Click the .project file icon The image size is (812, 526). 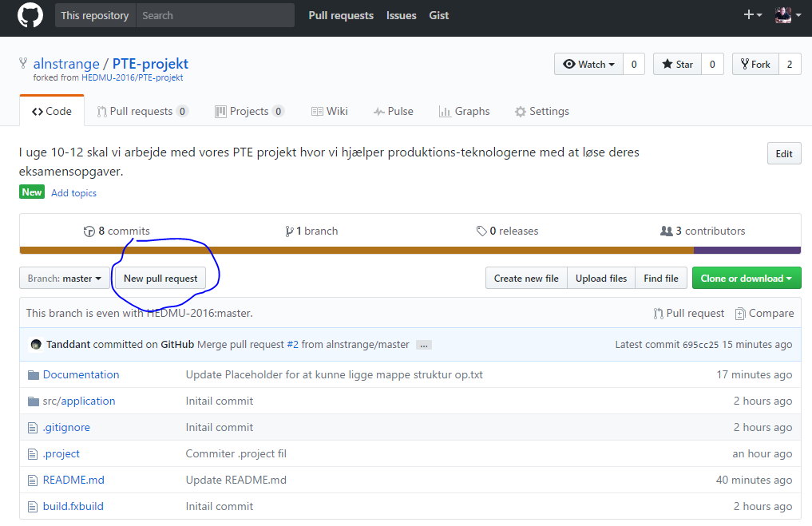click(33, 454)
